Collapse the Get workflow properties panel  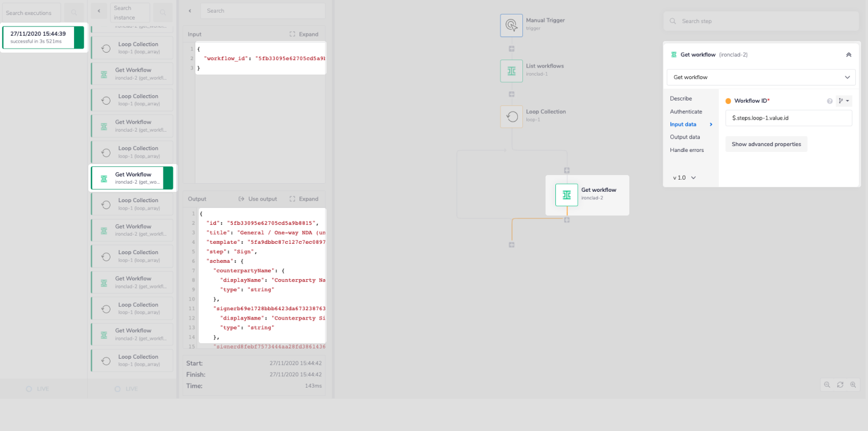click(848, 54)
